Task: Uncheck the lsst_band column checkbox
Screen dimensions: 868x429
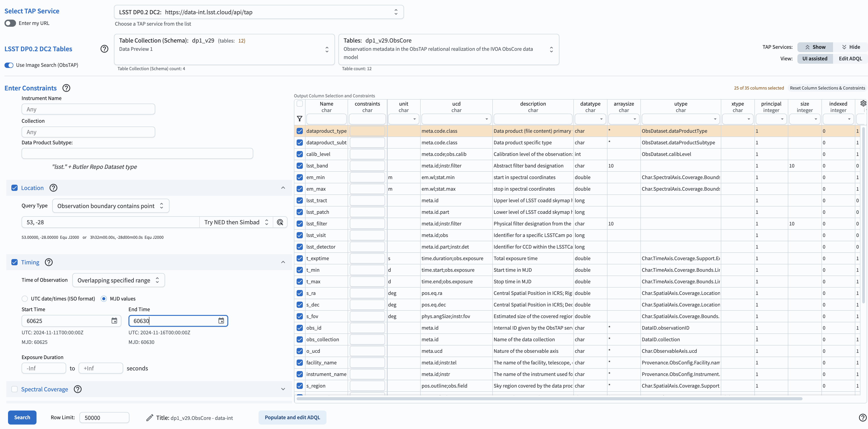Action: coord(300,165)
